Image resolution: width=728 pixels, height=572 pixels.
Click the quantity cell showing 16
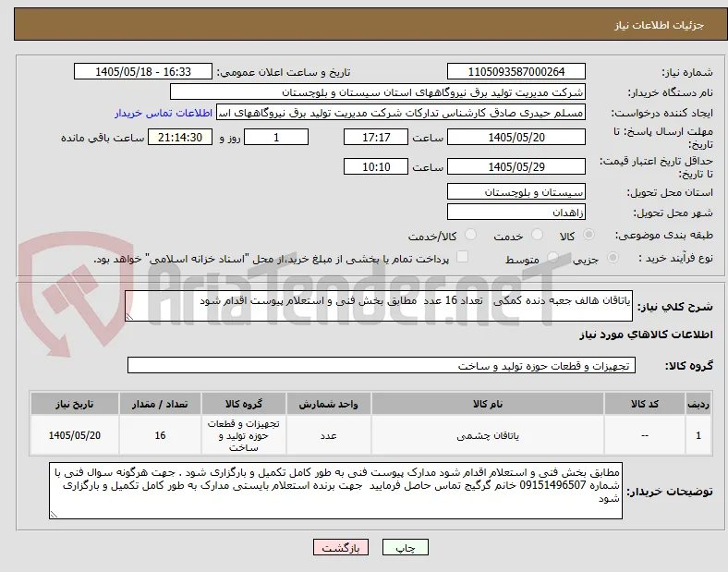point(160,435)
